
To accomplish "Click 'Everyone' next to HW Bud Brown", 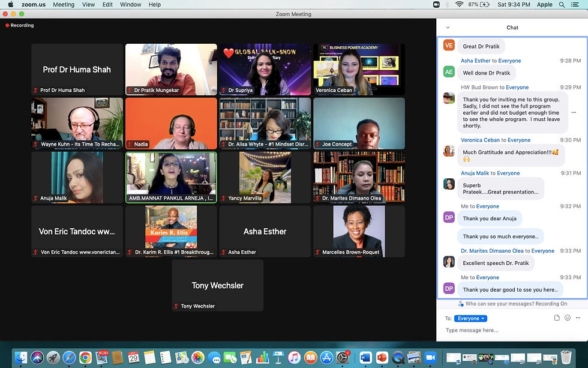I will 517,88.
